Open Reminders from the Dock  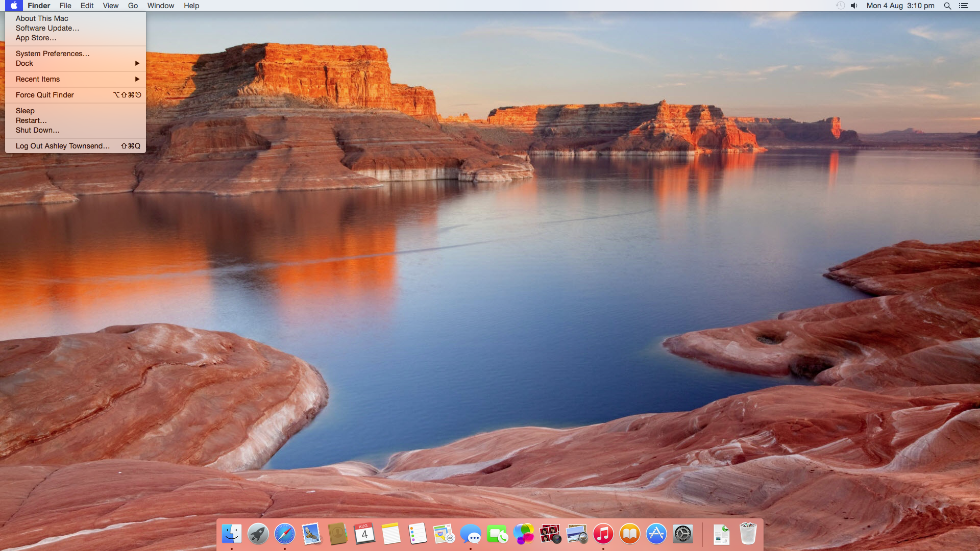click(418, 534)
